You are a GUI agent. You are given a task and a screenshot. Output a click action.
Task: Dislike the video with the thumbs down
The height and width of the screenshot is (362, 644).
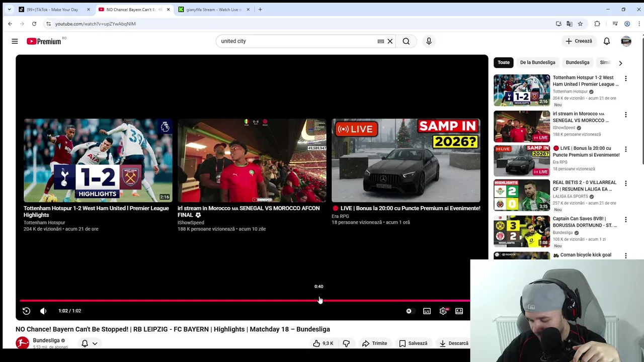346,343
